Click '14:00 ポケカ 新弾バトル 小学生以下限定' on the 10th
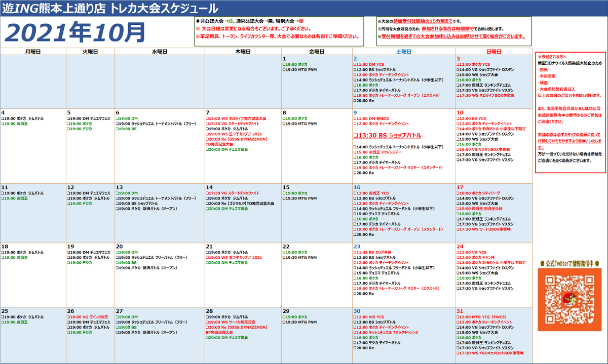 (491, 129)
